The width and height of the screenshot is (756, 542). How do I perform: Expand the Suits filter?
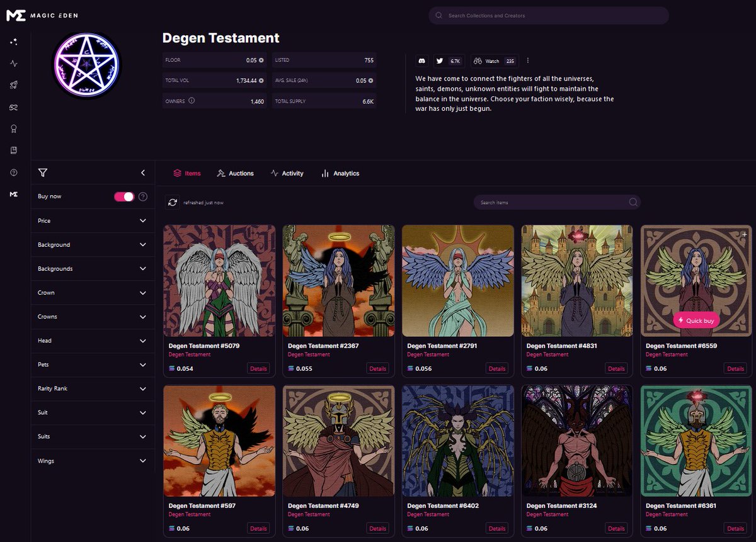coord(92,436)
